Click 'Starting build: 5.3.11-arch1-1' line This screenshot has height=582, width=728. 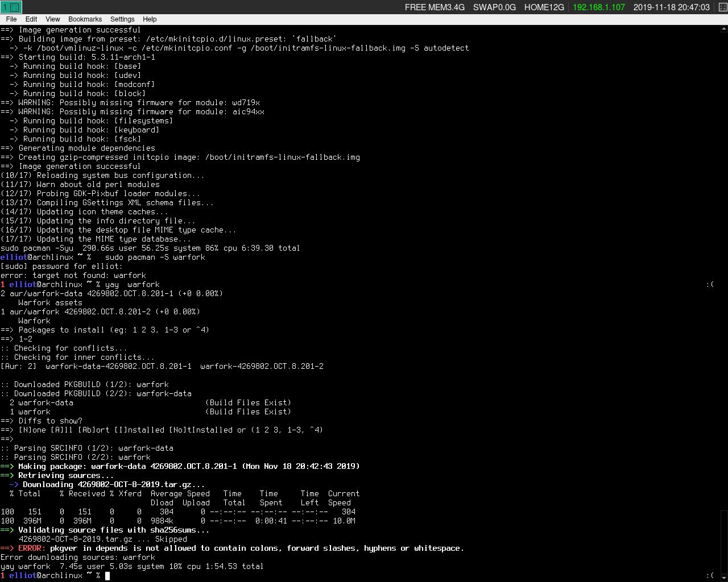point(78,57)
